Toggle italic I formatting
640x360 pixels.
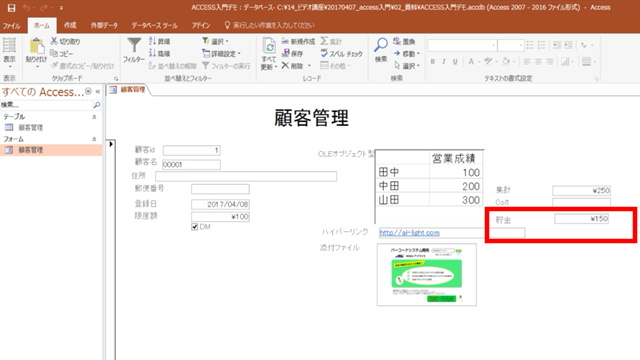click(x=444, y=62)
